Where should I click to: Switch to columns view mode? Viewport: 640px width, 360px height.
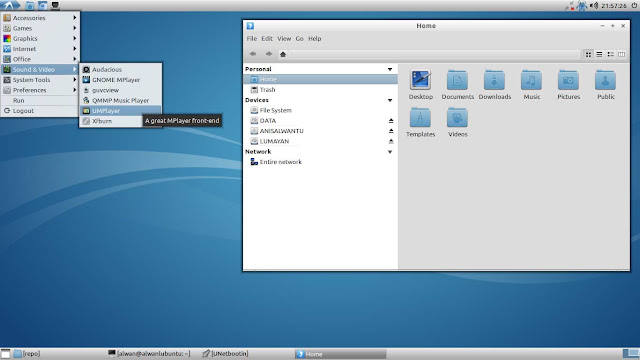click(621, 54)
